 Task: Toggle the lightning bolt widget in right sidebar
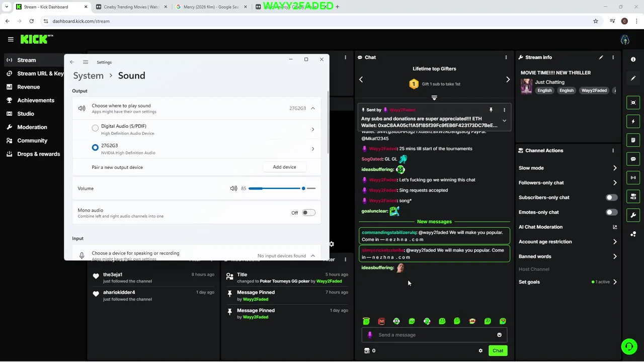tap(633, 121)
